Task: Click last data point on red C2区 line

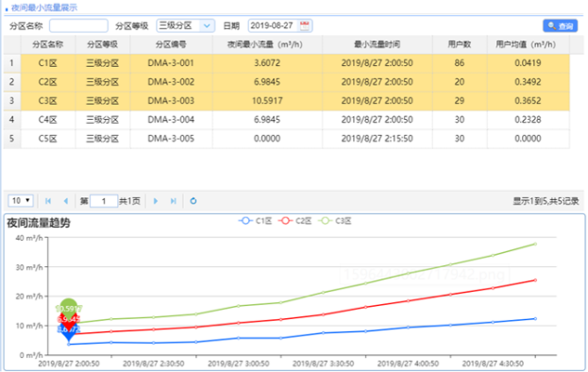Action: [x=535, y=280]
